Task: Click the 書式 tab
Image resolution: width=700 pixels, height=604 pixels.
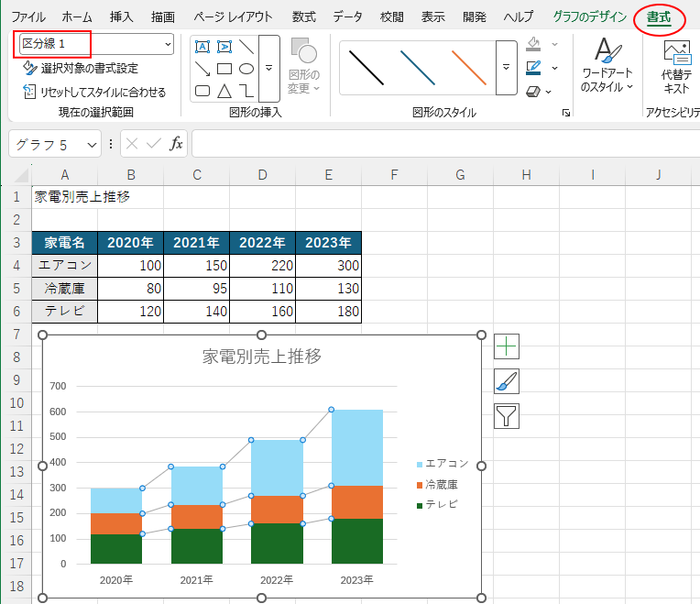Action: point(659,17)
